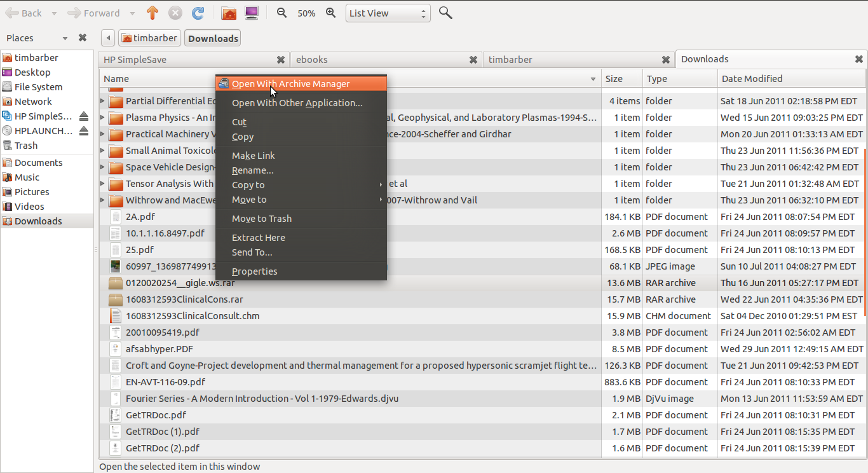This screenshot has height=473, width=868.
Task: Expand the Plasma Physics folder
Action: pos(103,118)
